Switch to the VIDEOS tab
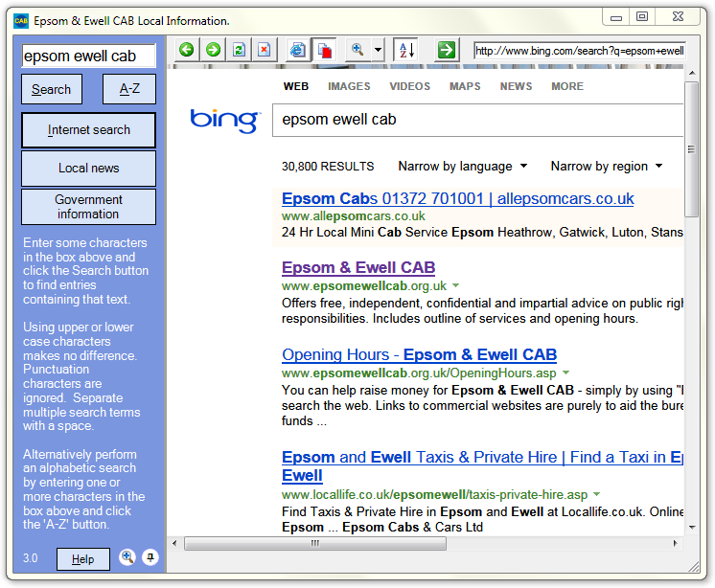 tap(409, 86)
